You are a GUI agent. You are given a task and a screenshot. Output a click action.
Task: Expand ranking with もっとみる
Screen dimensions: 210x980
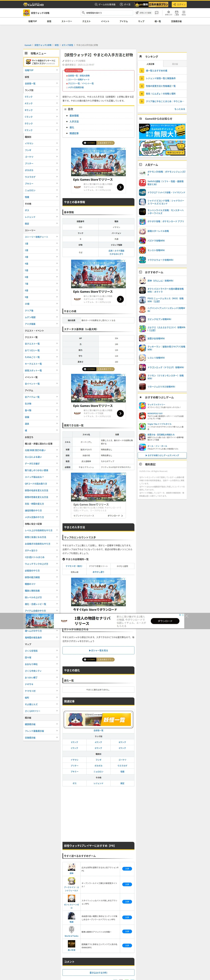[x=180, y=109]
